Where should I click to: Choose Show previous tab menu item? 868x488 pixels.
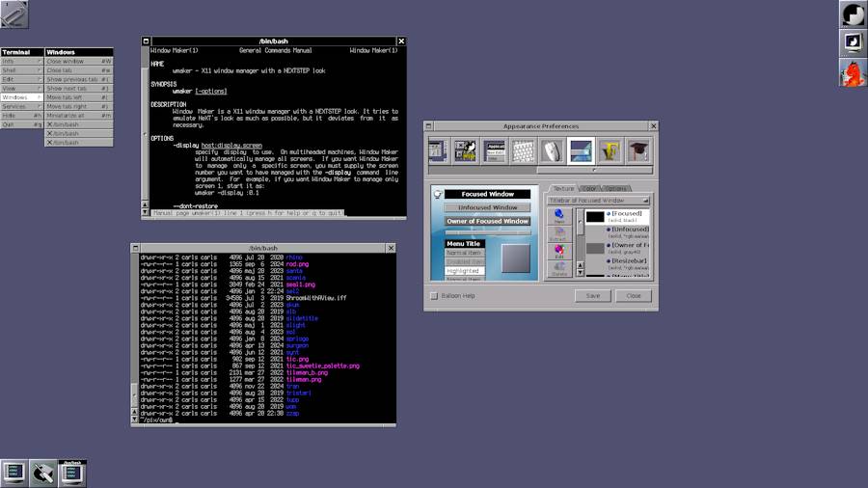click(79, 79)
